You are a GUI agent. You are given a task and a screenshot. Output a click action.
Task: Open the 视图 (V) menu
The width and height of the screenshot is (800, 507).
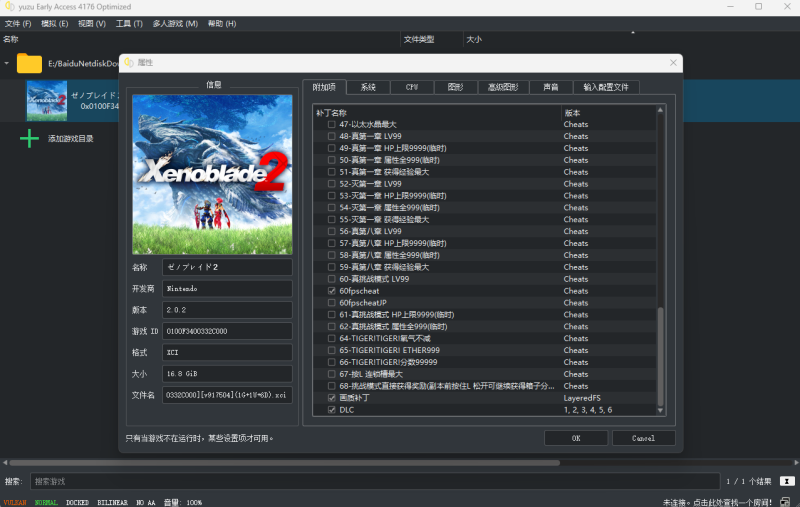click(x=92, y=23)
